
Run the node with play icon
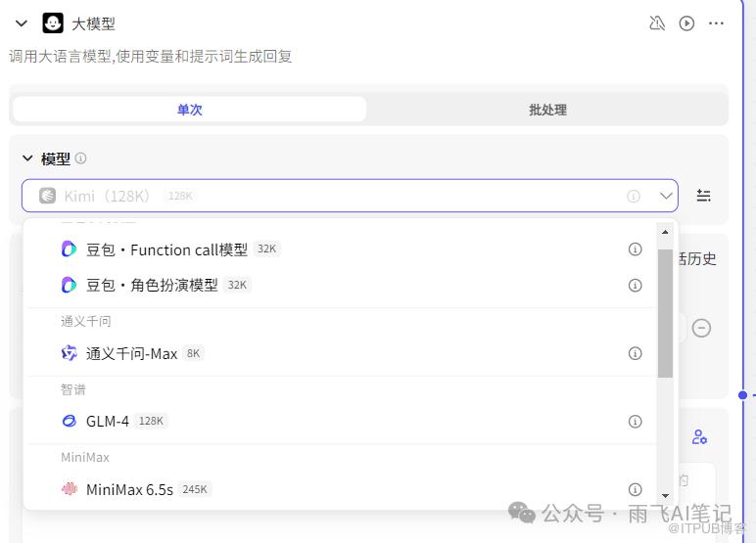click(686, 23)
